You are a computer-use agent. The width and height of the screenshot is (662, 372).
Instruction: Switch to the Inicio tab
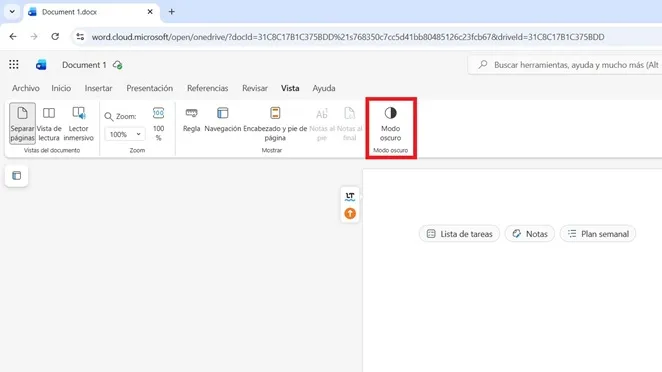(61, 88)
